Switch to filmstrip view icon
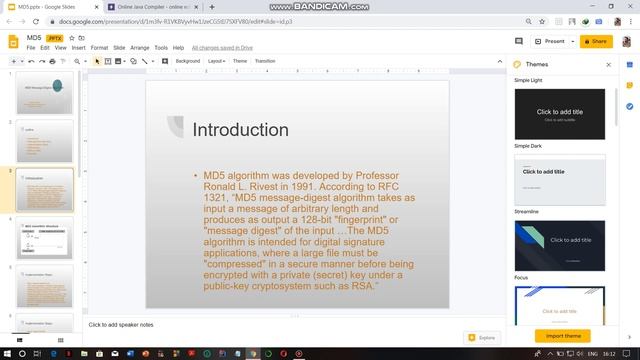Screen dimensions: 640x360 (20, 340)
